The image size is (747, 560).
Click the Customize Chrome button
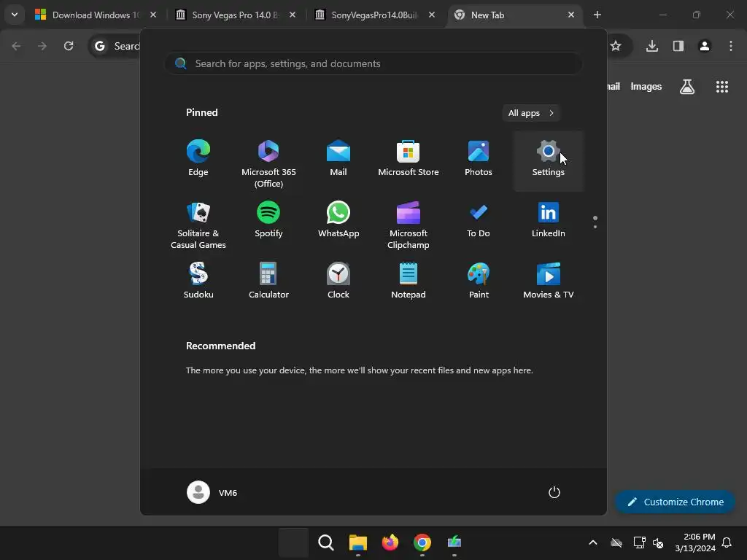tap(675, 502)
